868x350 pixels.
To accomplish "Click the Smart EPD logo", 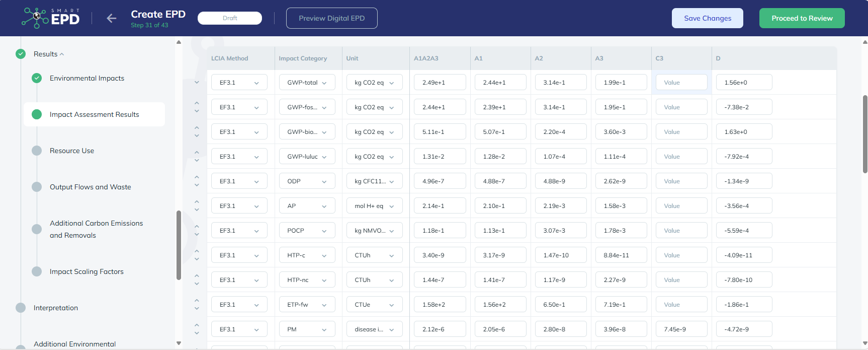I will pos(51,18).
